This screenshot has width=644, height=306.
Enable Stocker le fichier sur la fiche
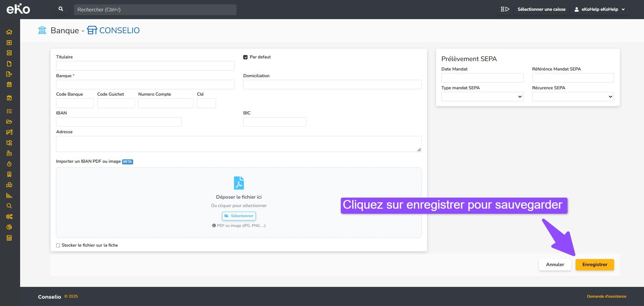click(x=58, y=246)
